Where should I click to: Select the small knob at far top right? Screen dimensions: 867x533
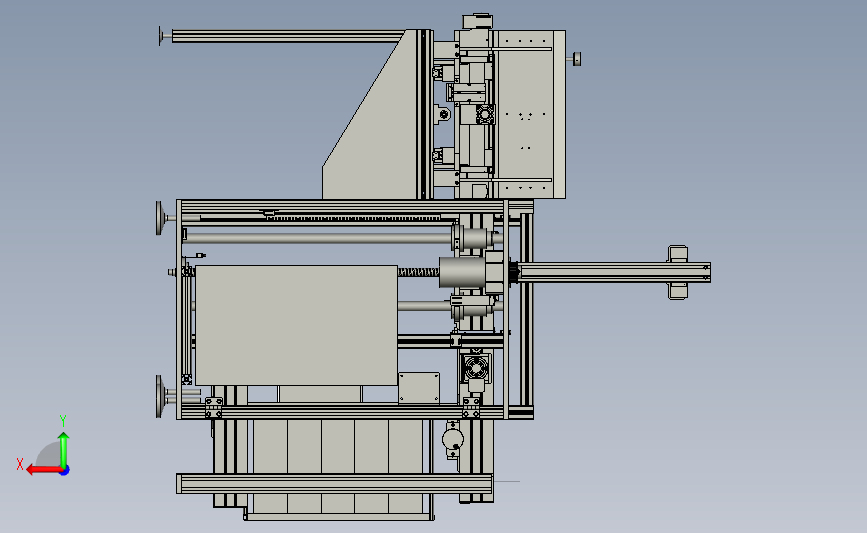[x=576, y=59]
